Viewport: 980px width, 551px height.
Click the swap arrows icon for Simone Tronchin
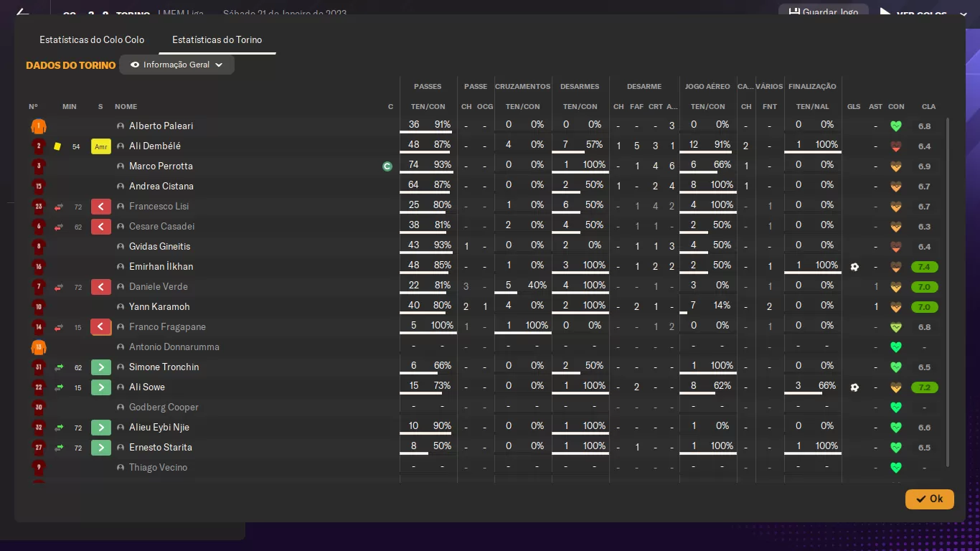click(x=59, y=367)
